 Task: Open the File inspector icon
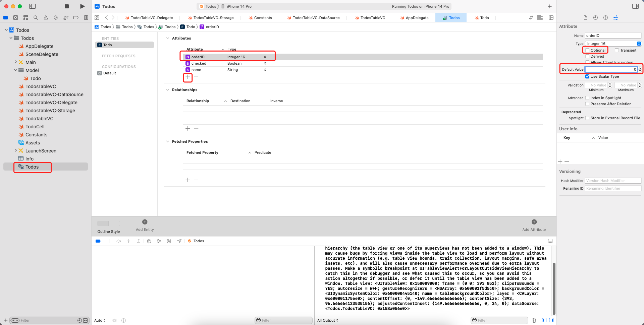click(585, 18)
